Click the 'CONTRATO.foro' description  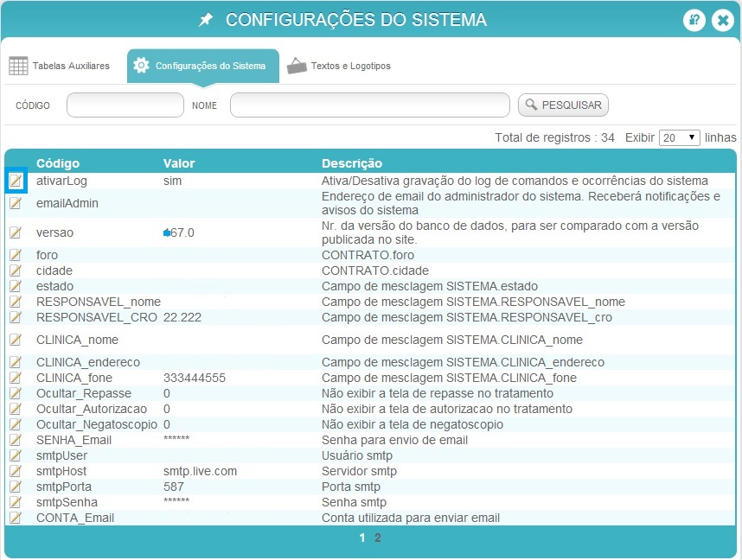click(x=368, y=255)
